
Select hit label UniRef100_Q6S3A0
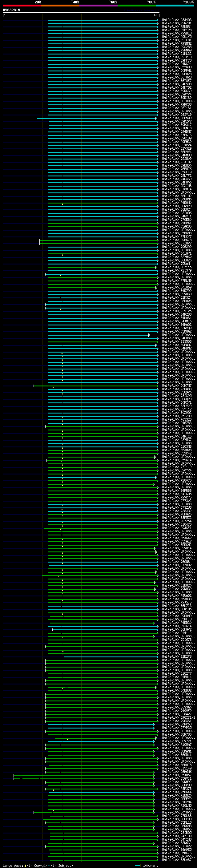pyautogui.click(x=177, y=707)
